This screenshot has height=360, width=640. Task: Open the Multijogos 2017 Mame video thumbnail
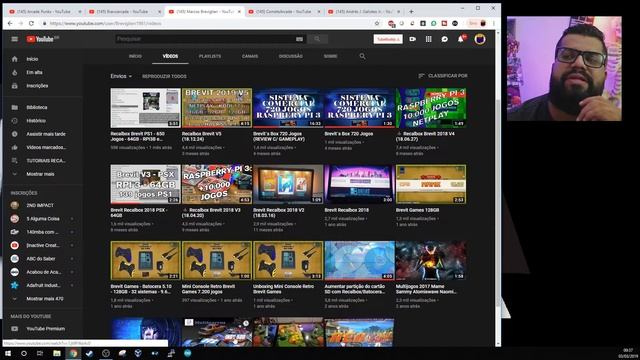click(x=431, y=260)
